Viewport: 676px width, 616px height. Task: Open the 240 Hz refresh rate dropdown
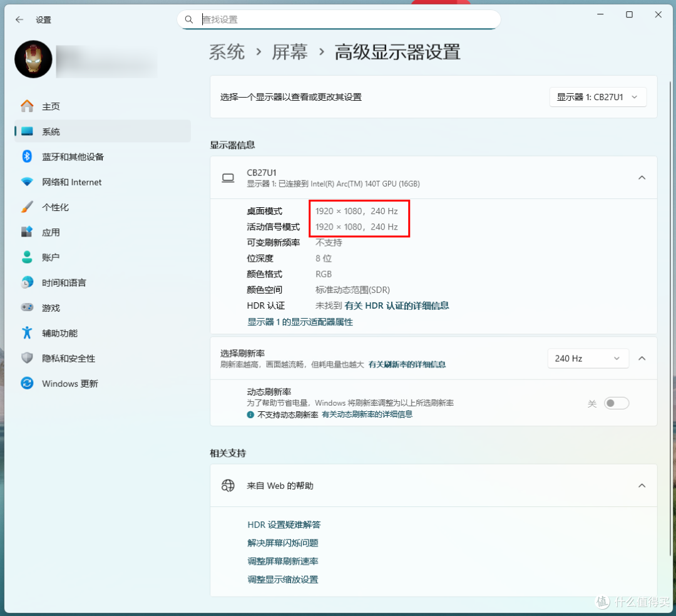click(x=588, y=358)
